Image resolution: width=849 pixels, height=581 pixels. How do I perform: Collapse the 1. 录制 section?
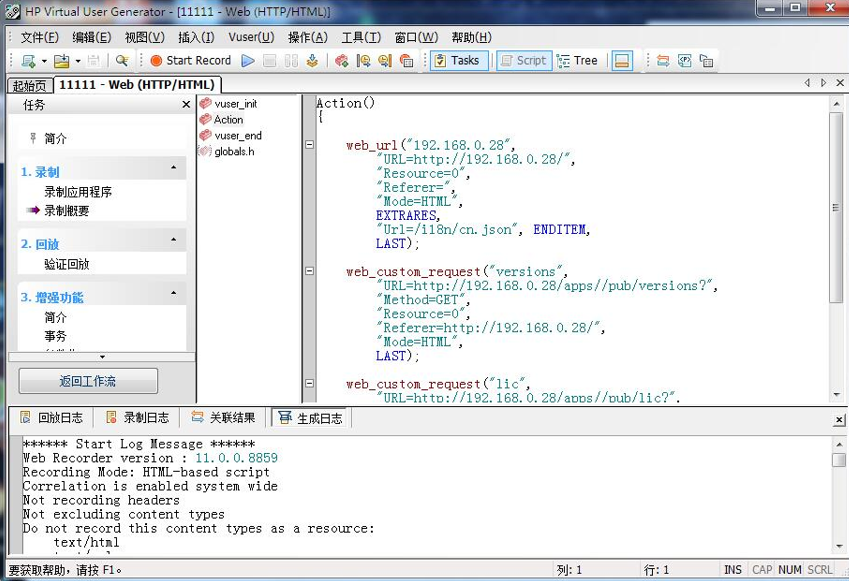(x=173, y=168)
